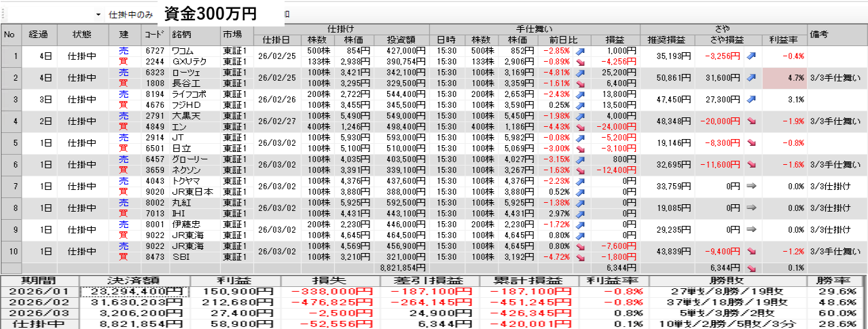
Task: Click the 銘柄 column header
Action: point(194,34)
